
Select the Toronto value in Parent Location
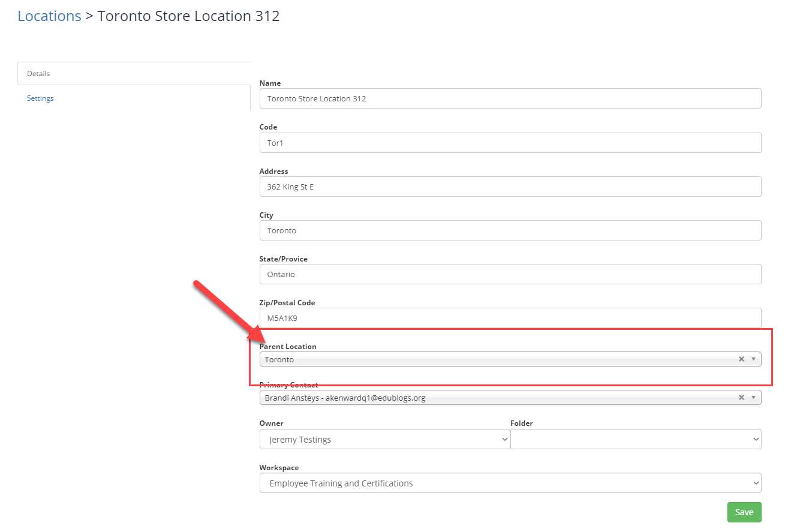pyautogui.click(x=279, y=359)
